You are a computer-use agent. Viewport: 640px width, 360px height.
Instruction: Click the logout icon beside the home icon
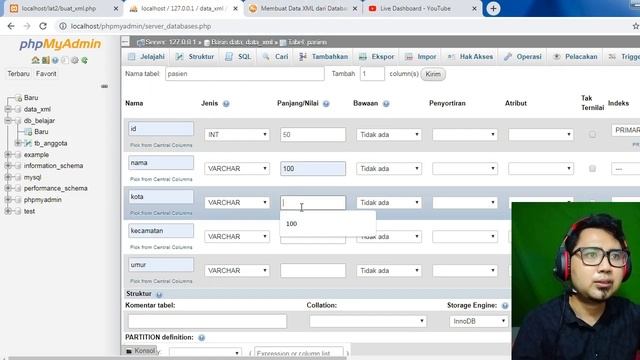click(45, 60)
